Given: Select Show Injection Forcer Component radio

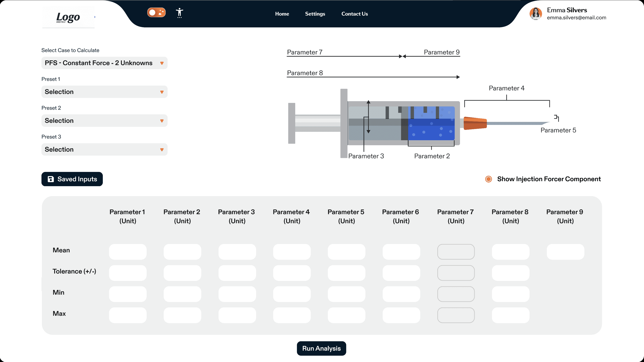Looking at the screenshot, I should [488, 179].
